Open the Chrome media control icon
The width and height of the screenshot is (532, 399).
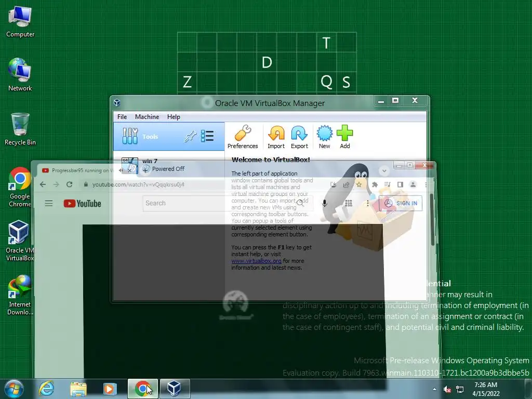pyautogui.click(x=388, y=184)
